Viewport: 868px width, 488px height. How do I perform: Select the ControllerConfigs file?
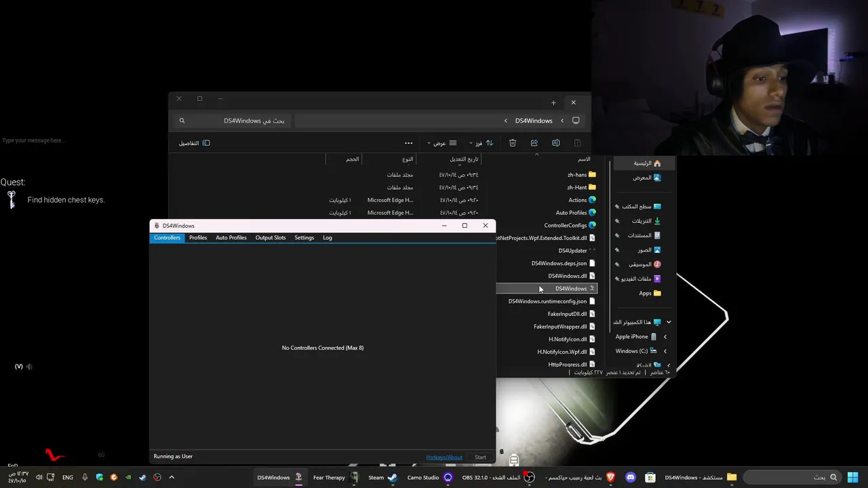click(570, 225)
